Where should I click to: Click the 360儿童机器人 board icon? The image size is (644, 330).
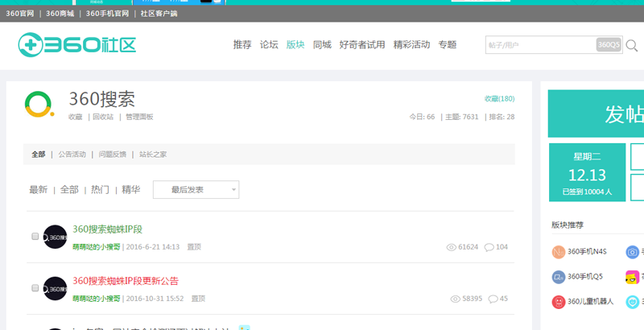558,302
